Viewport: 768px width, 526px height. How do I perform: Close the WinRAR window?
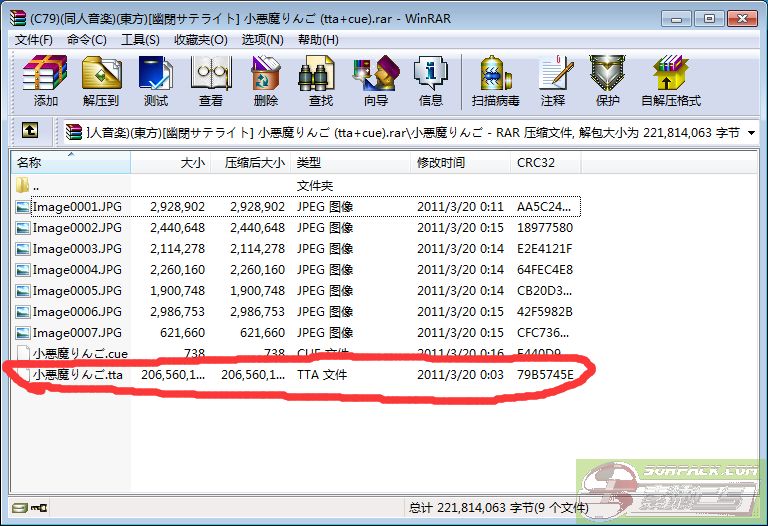click(x=742, y=19)
